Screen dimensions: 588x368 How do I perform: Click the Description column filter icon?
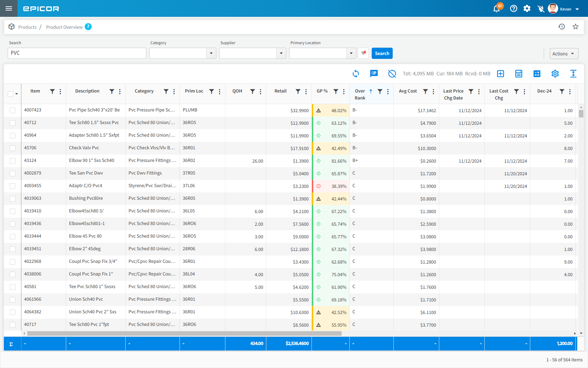point(112,91)
